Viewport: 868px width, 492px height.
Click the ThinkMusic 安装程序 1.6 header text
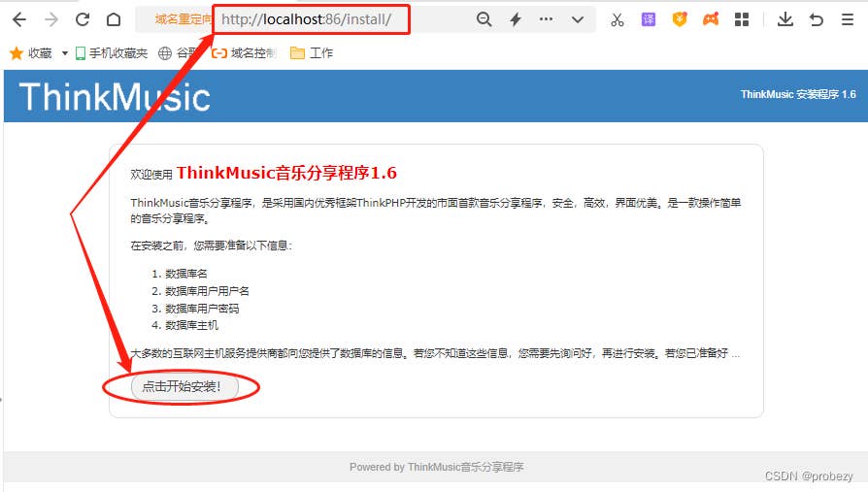coord(798,95)
